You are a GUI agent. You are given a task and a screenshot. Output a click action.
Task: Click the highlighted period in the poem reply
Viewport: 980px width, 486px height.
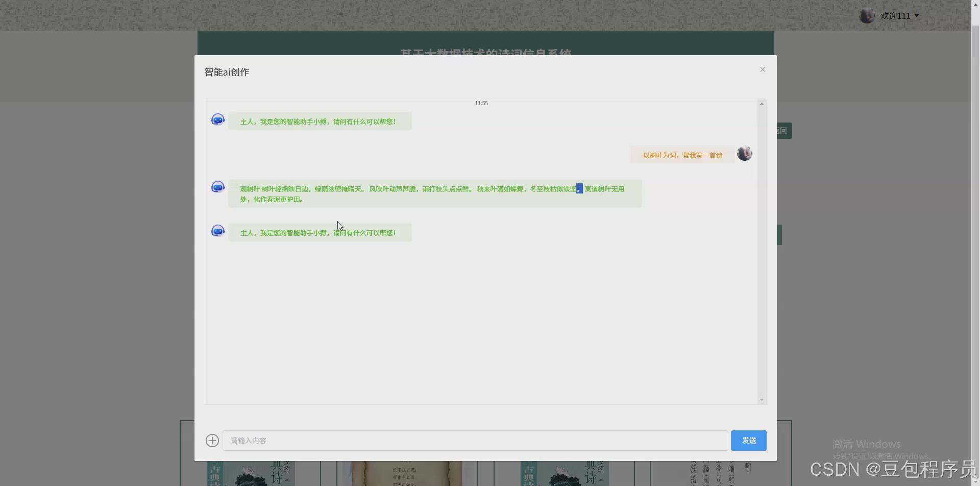pos(579,189)
